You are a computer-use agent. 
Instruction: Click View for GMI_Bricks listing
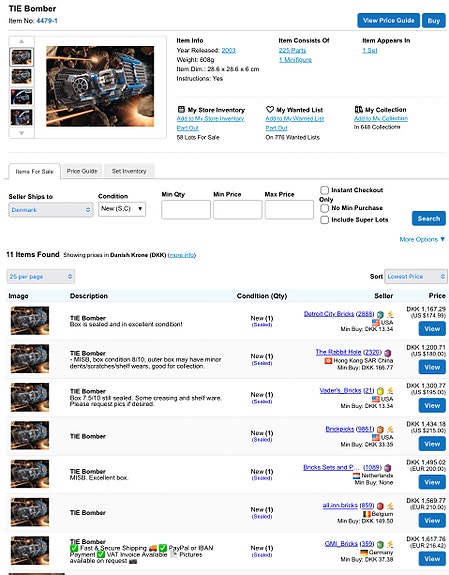point(432,559)
